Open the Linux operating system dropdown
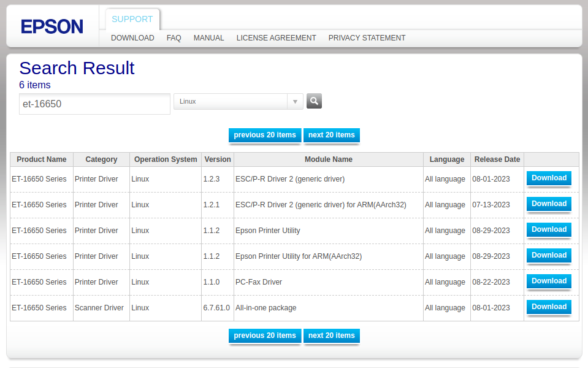This screenshot has width=588, height=368. tap(238, 102)
